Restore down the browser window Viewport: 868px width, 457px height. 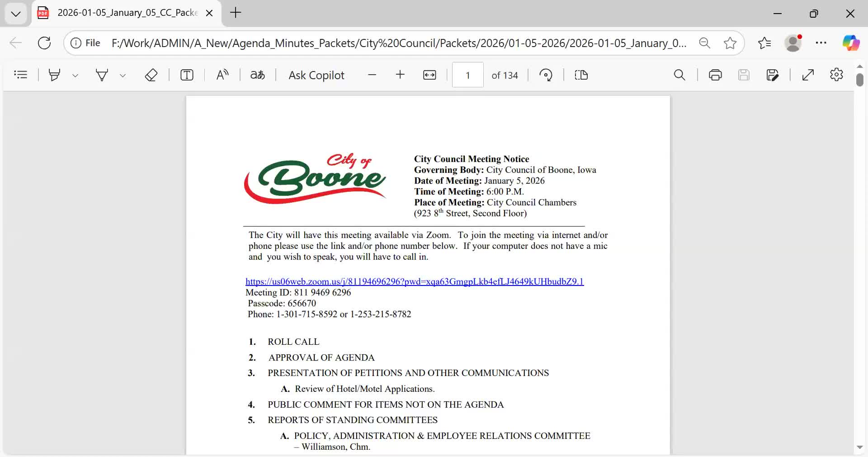click(x=814, y=14)
